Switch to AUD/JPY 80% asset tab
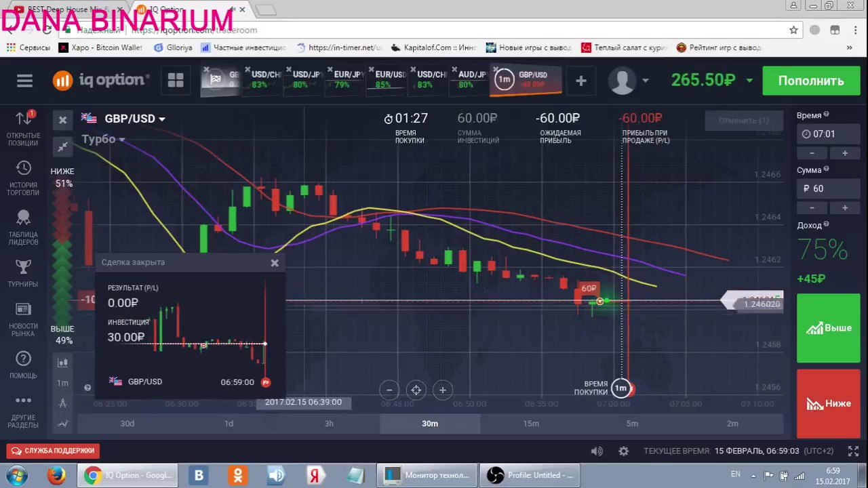 click(x=470, y=79)
